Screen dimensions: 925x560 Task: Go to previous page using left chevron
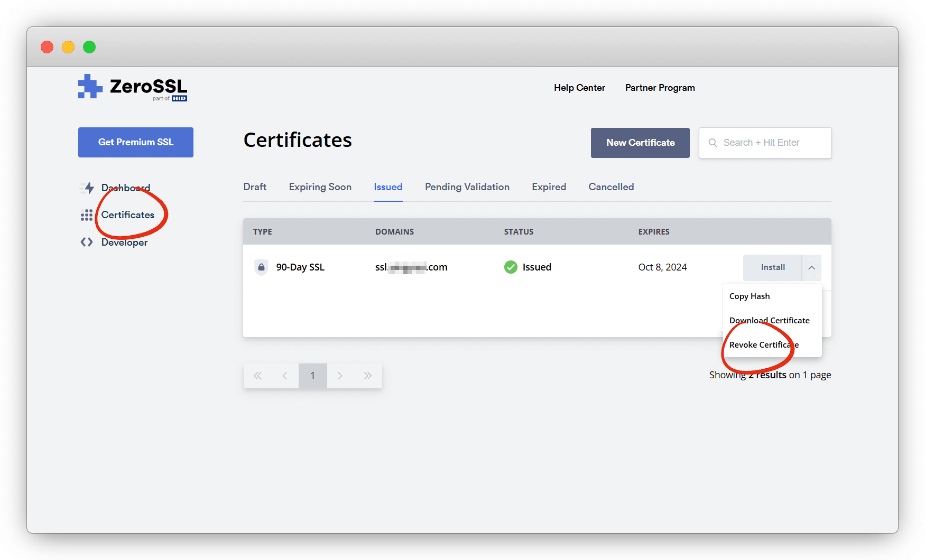pos(285,376)
